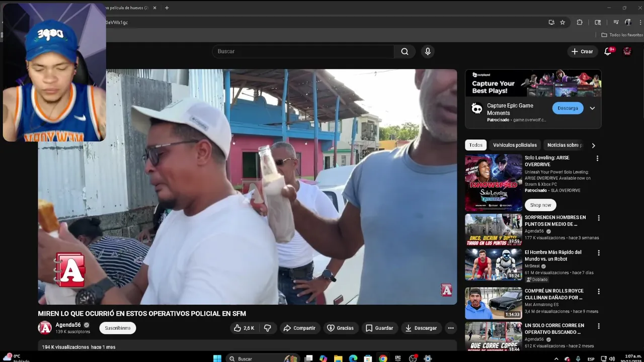This screenshot has height=362, width=644.
Task: Open SORPRENDEN HOMBRES EN PUNTOS video thumbnail
Action: click(494, 230)
